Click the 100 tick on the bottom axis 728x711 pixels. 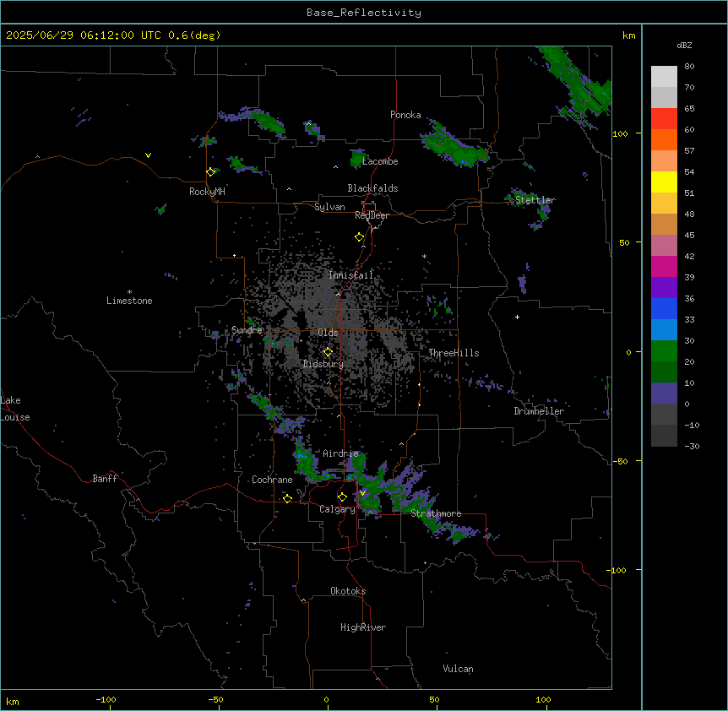coord(543,699)
